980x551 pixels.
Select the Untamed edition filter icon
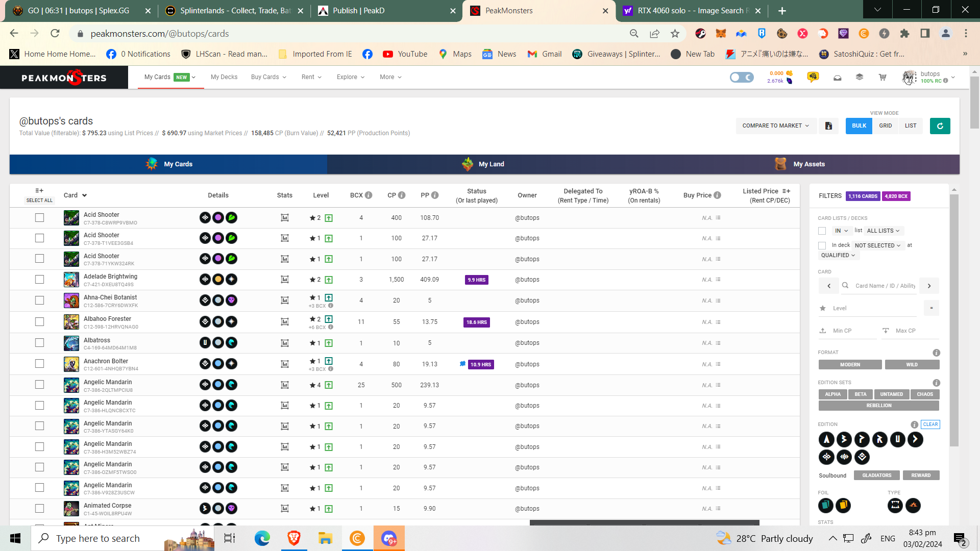tap(898, 439)
